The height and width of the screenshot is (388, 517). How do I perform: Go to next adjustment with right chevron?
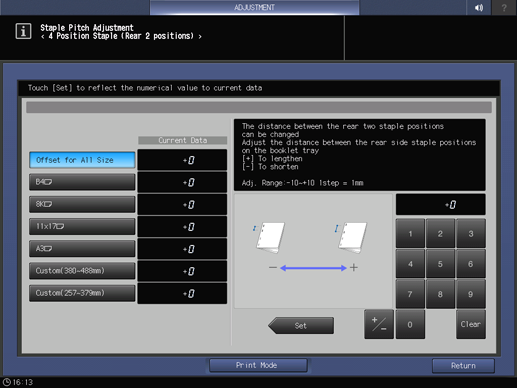tap(200, 36)
